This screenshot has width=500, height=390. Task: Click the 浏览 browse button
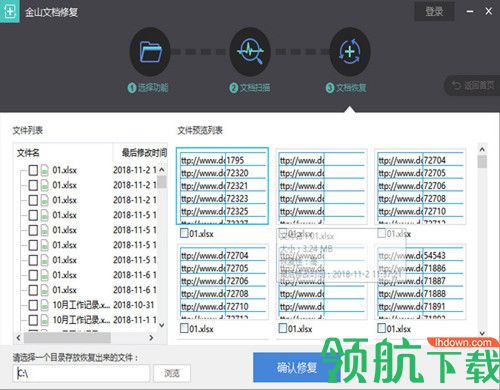(x=172, y=373)
